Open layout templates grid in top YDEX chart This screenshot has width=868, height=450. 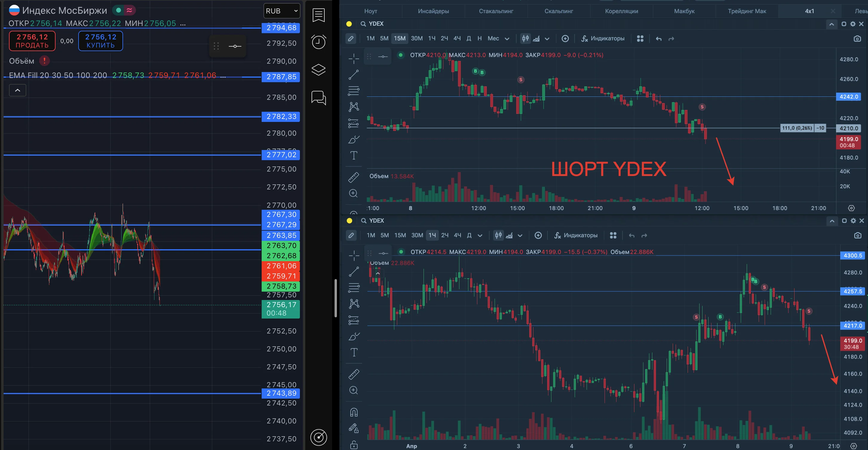pos(640,39)
